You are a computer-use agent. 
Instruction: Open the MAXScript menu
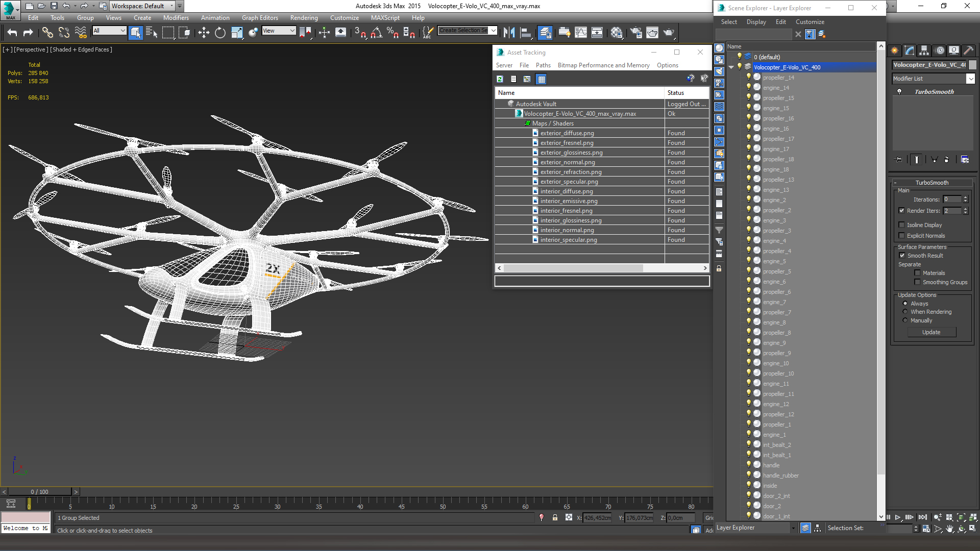(385, 18)
